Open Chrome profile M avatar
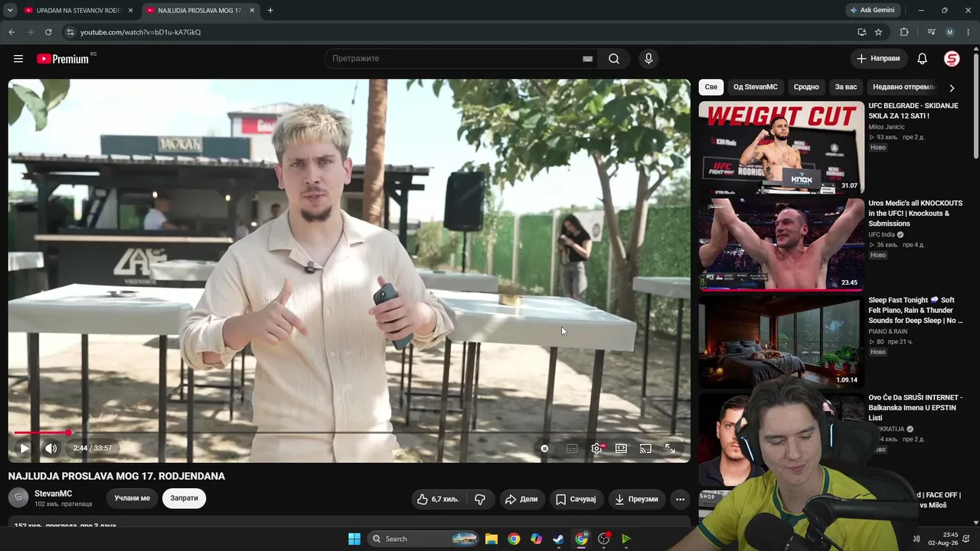This screenshot has width=980, height=551. (x=950, y=32)
